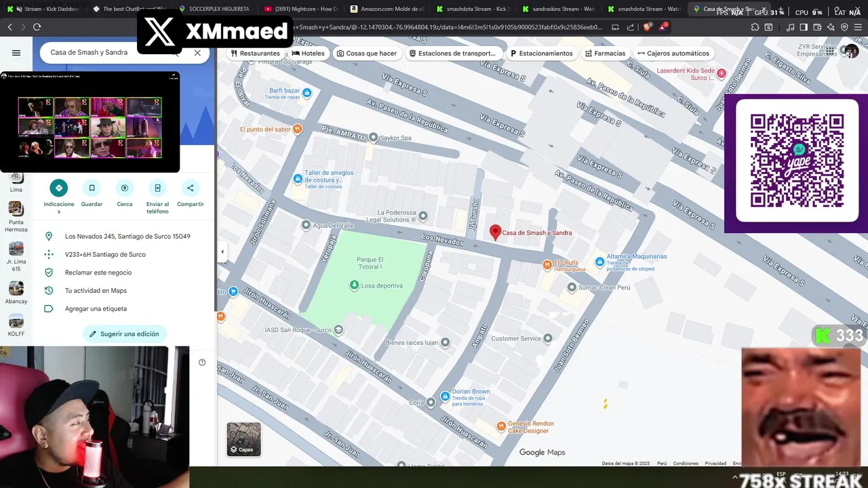Open recent Jr. Lima 615 in sidebar
The image size is (868, 488).
click(x=16, y=257)
